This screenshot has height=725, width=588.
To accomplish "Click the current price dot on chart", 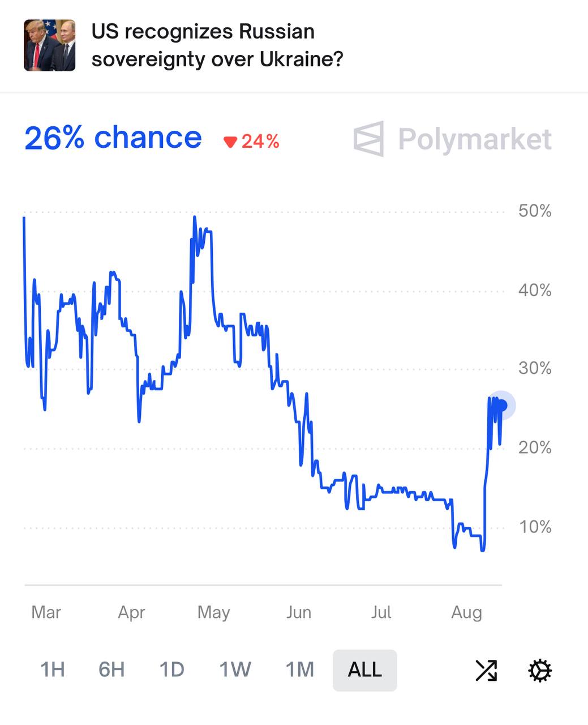I will [502, 406].
